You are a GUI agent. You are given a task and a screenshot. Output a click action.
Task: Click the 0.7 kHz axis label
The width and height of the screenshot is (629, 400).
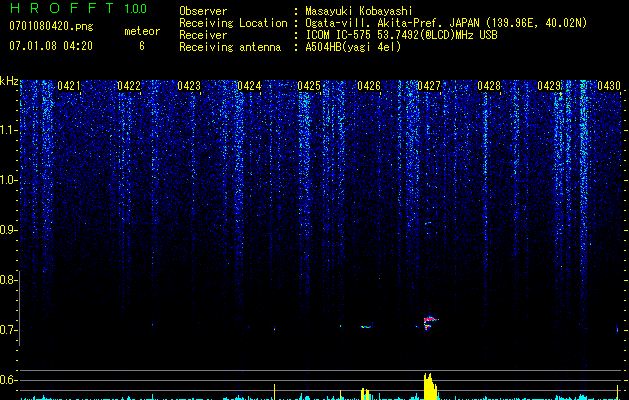pos(8,330)
